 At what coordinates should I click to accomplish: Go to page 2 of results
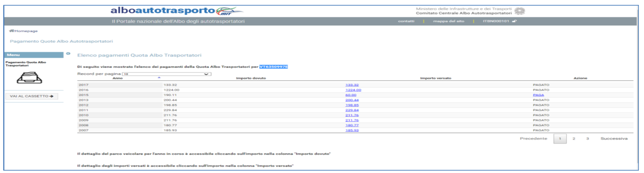(574, 139)
